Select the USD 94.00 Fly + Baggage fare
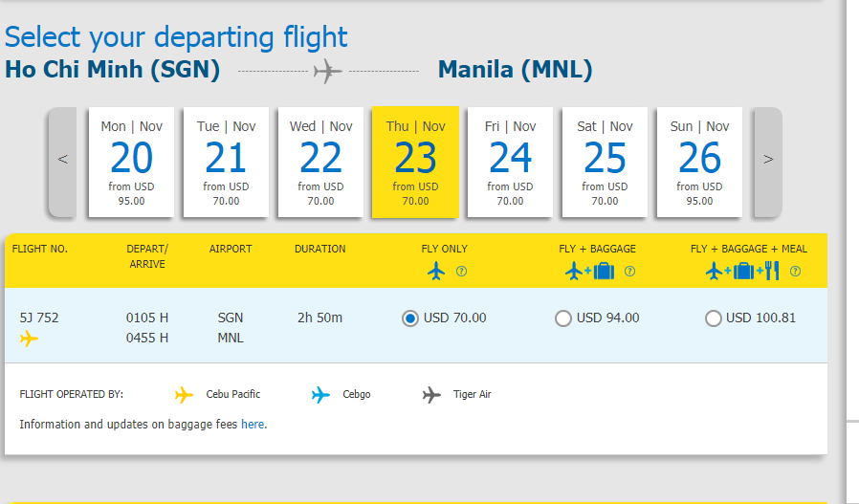This screenshot has width=859, height=504. coord(563,318)
